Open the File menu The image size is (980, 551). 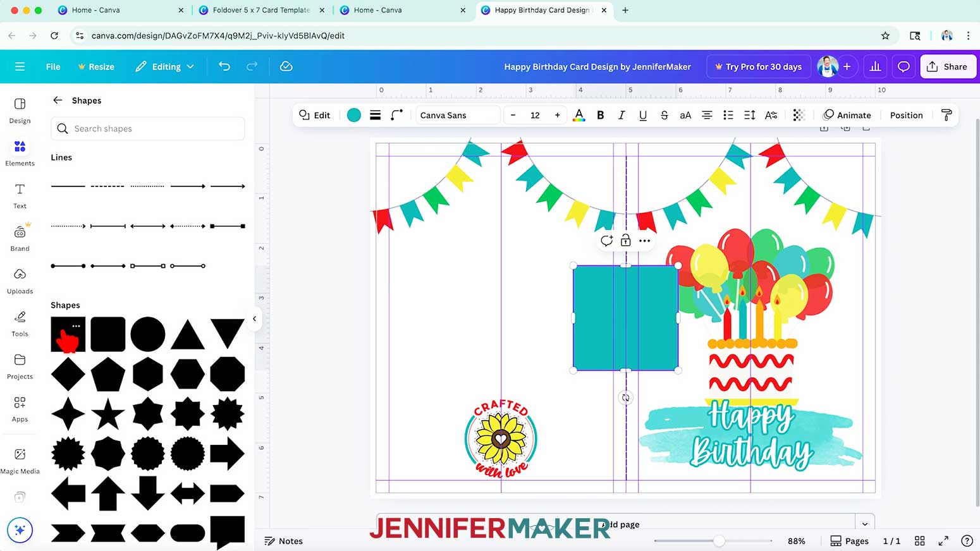pos(53,66)
